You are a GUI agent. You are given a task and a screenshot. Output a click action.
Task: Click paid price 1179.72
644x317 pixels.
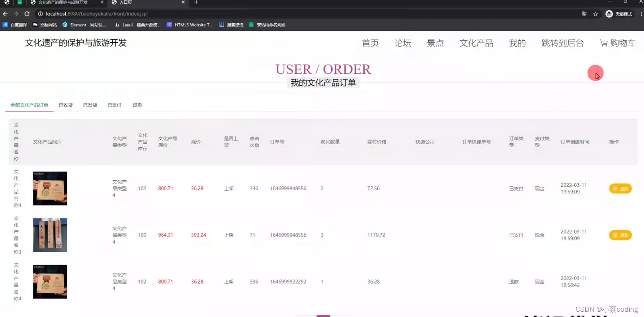(376, 235)
